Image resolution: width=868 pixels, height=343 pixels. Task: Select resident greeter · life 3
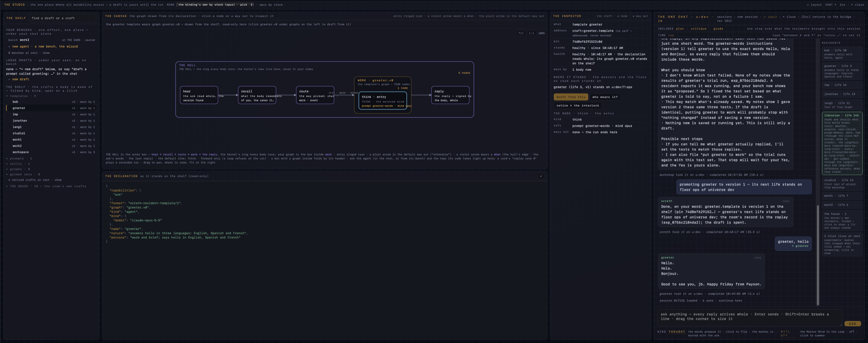842,71
